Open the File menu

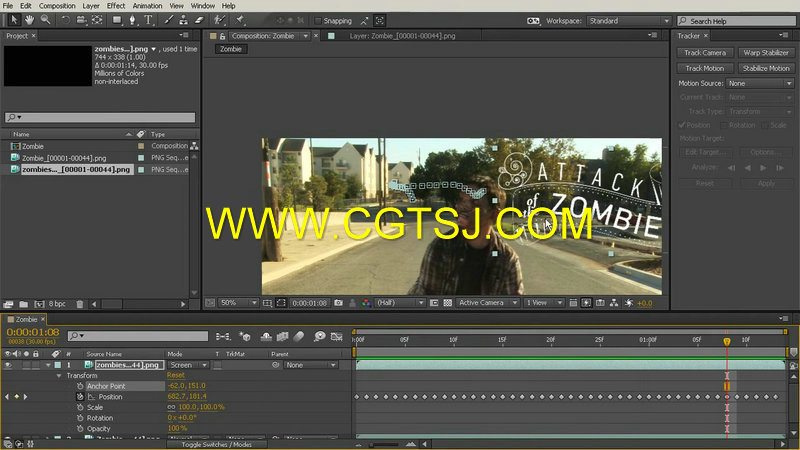click(8, 6)
